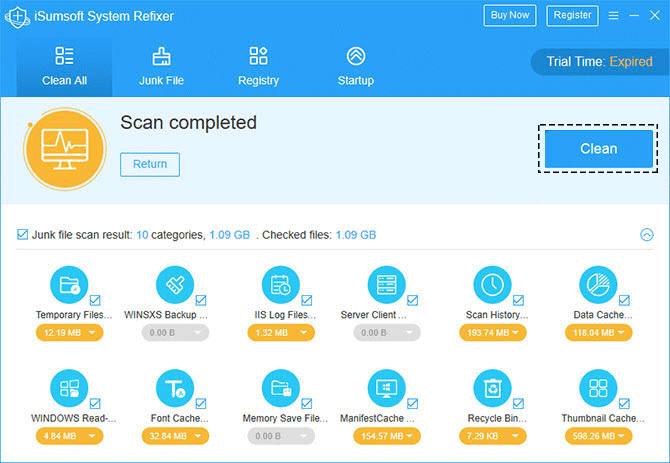Viewport: 670px width, 463px height.
Task: Uncheck the Temporary Files checkbox
Action: pyautogui.click(x=95, y=300)
